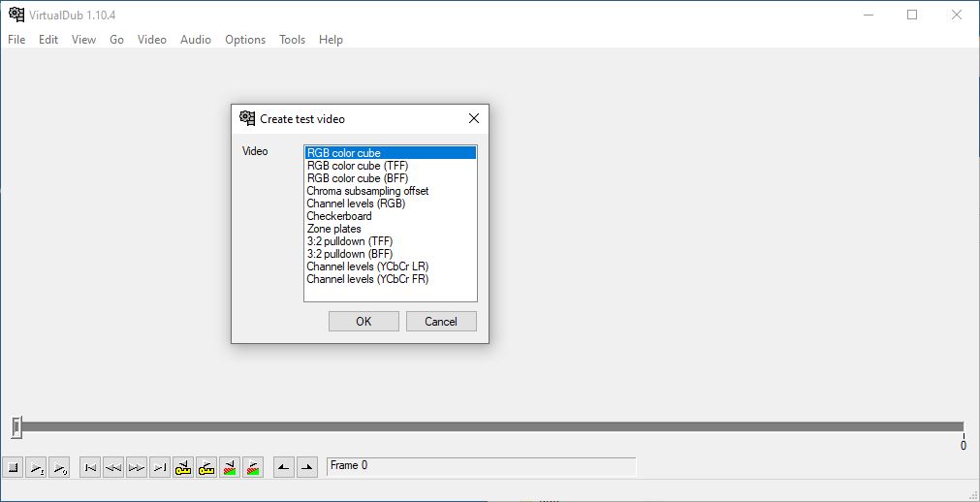Jump to the end of the video
This screenshot has height=502, width=980.
coord(159,467)
